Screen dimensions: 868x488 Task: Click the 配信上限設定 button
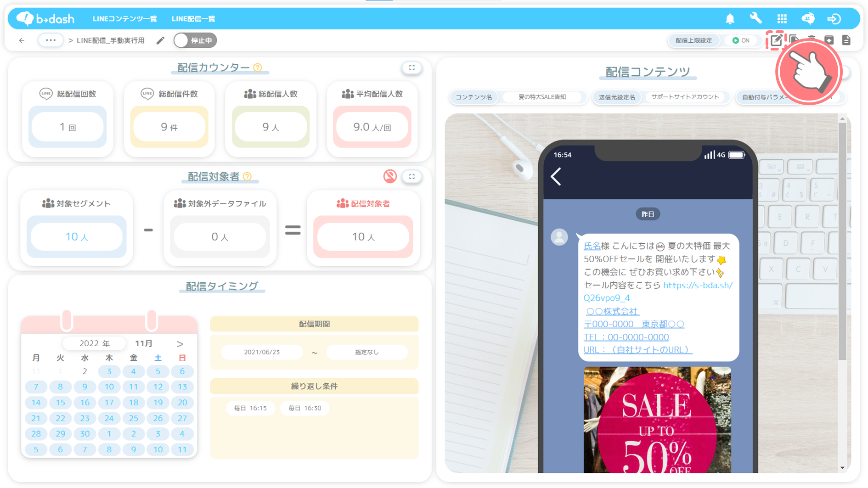point(693,40)
